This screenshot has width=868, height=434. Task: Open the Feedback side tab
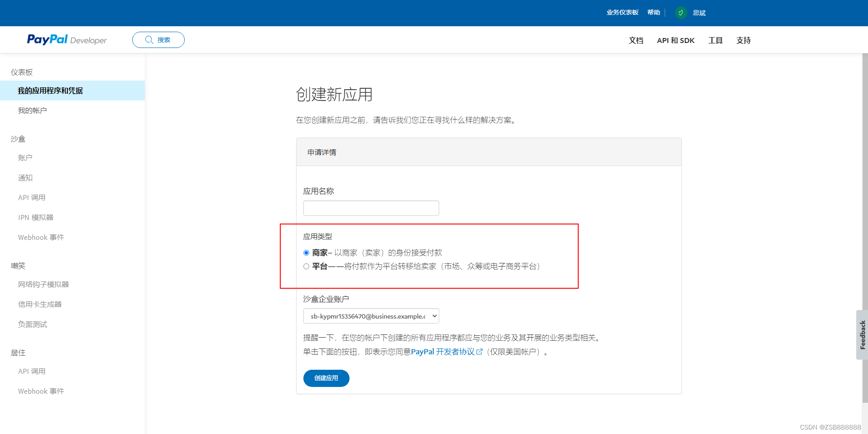(862, 335)
